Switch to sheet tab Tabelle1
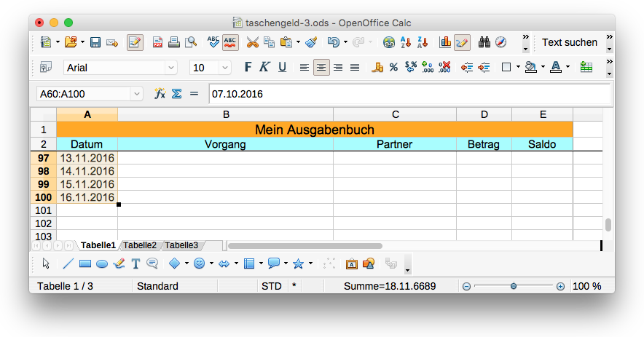 [x=98, y=245]
